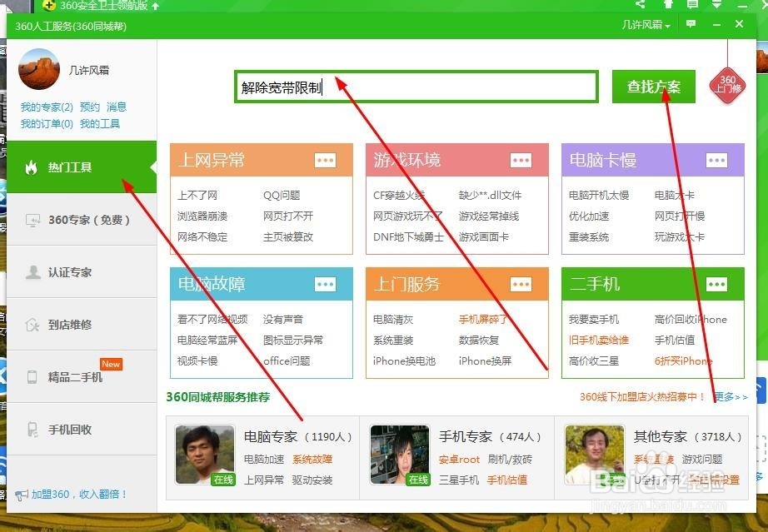Expand more options on 电脑卡慢 card
This screenshot has height=532, width=768.
pyautogui.click(x=716, y=160)
